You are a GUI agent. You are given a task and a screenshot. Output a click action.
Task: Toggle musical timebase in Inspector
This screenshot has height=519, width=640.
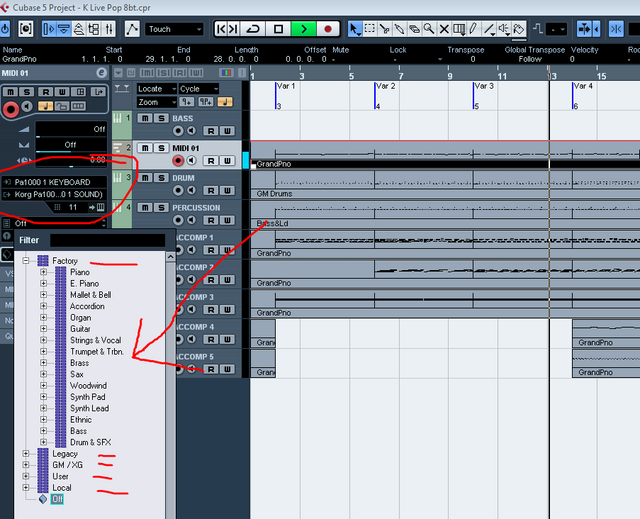45,106
